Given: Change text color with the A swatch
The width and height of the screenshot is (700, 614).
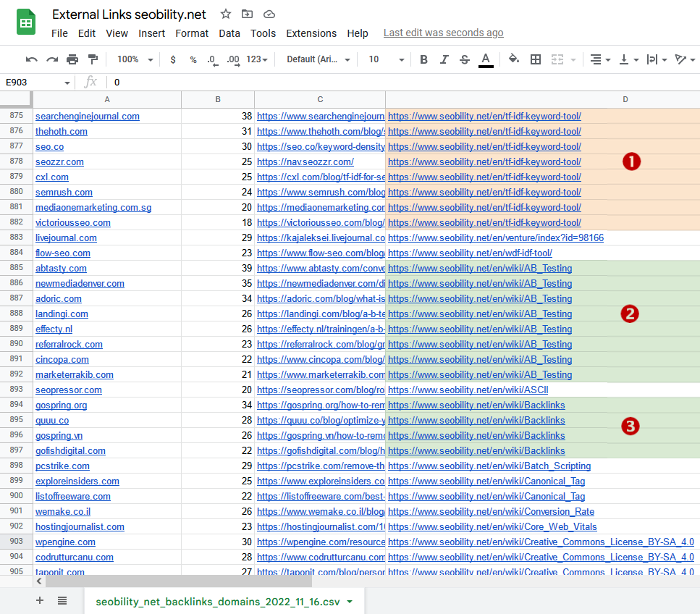Looking at the screenshot, I should tap(484, 59).
